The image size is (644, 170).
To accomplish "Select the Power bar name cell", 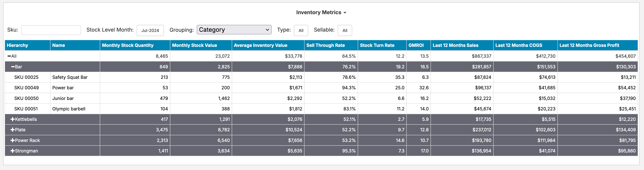I will pos(63,88).
